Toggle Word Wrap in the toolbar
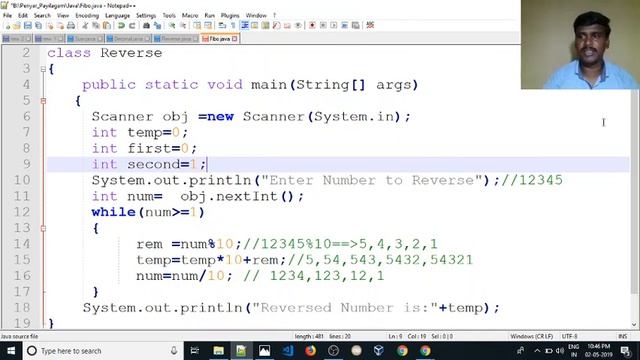Screen dimensions: 640x360 [x=222, y=25]
